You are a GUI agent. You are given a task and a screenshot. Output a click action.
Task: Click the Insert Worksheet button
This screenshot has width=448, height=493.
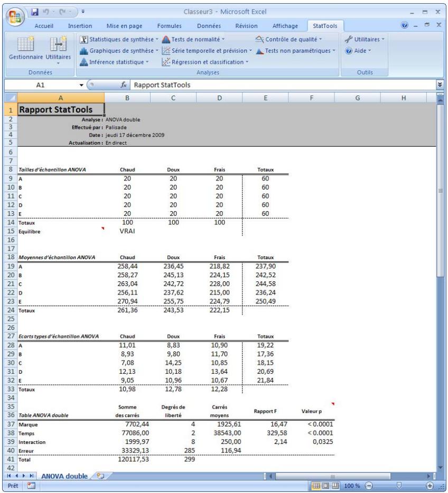[x=101, y=475]
